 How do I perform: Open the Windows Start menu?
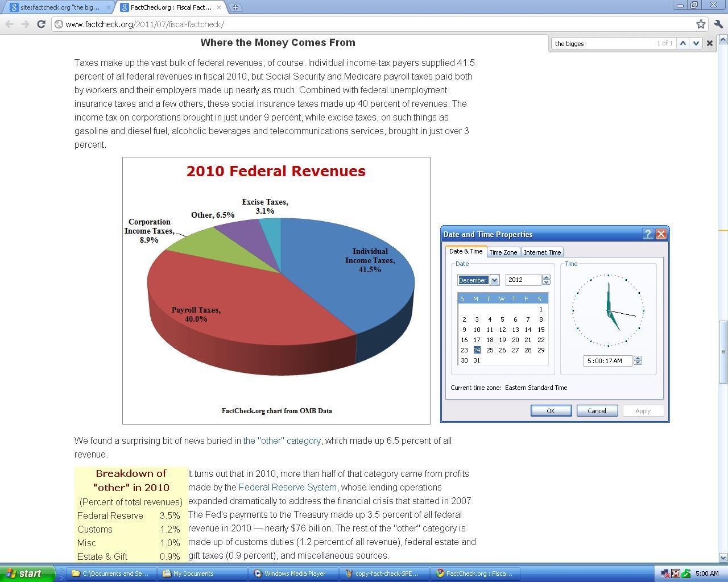27,573
